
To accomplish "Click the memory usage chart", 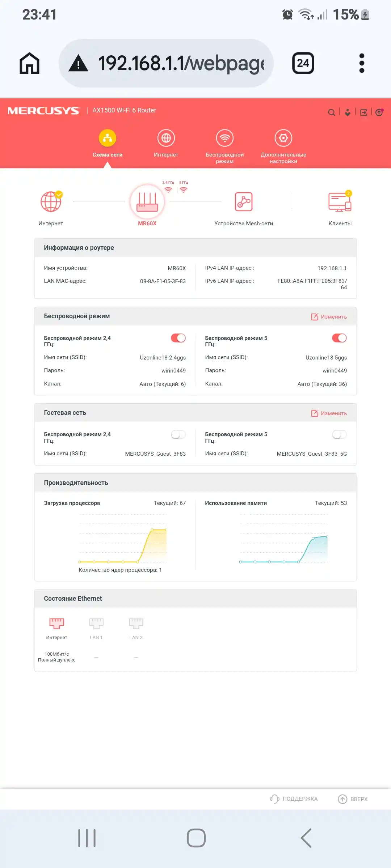I will click(284, 538).
